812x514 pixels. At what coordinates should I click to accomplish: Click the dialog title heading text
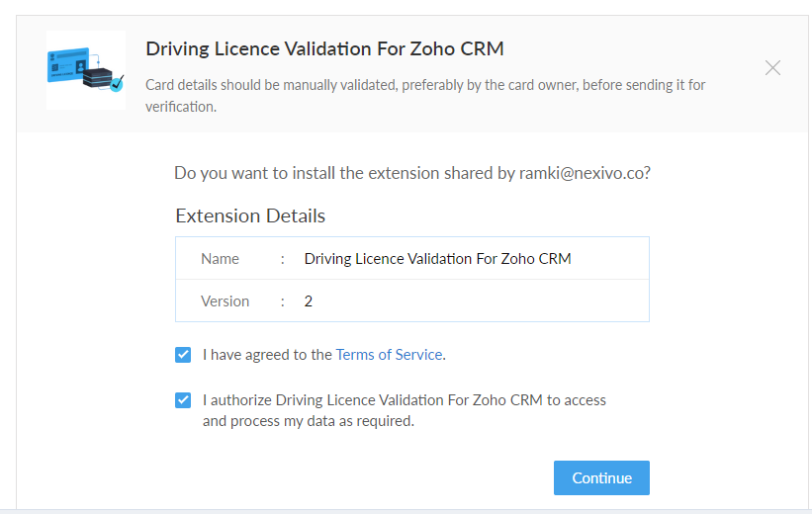[324, 48]
